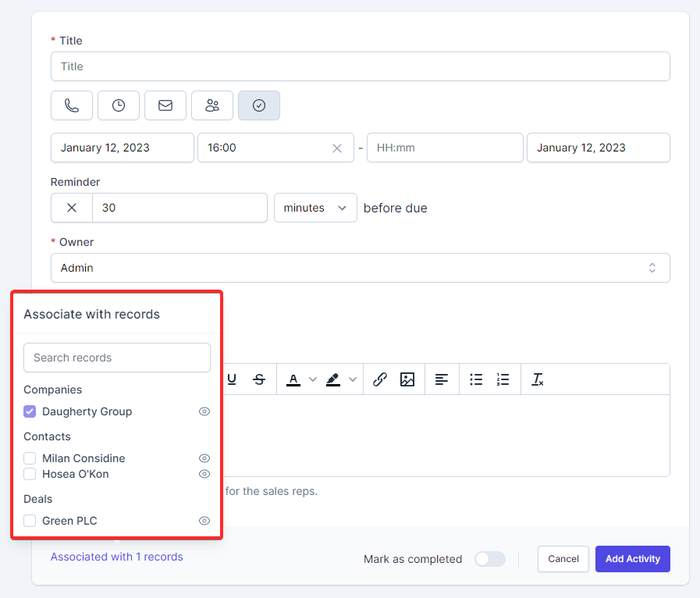Viewport: 700px width, 598px height.
Task: Open the Owner Admin dropdown
Action: [360, 268]
